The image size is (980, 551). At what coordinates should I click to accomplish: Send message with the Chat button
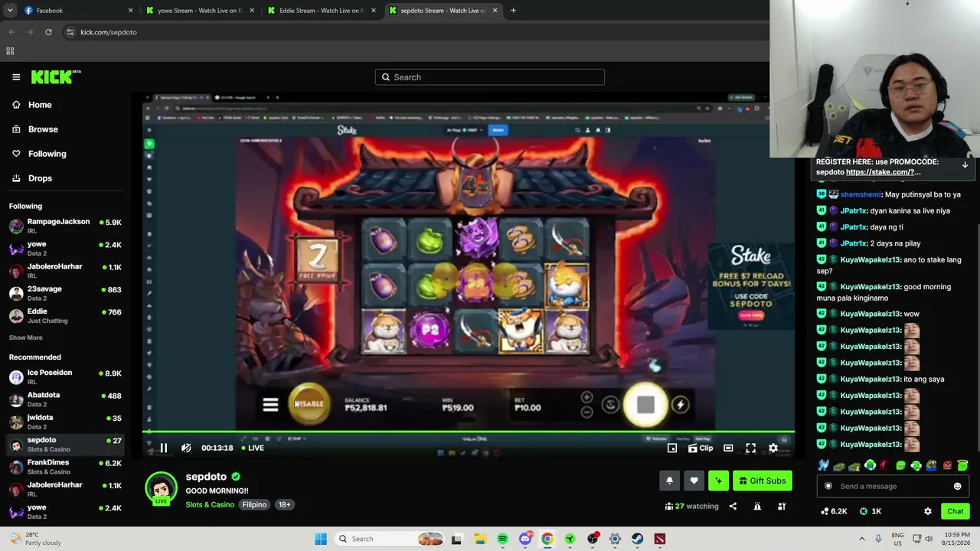pyautogui.click(x=955, y=511)
